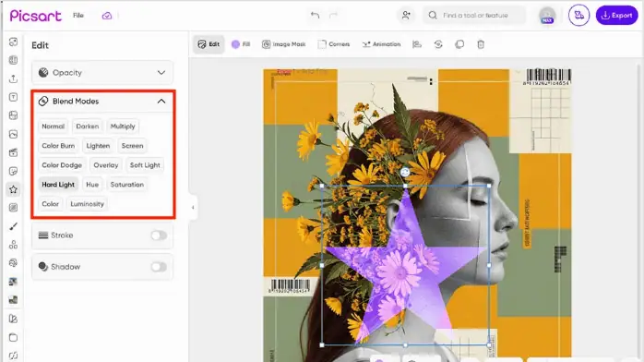Screen dimensions: 644x362
Task: Collapse the Edit side panel arrow
Action: [x=193, y=208]
